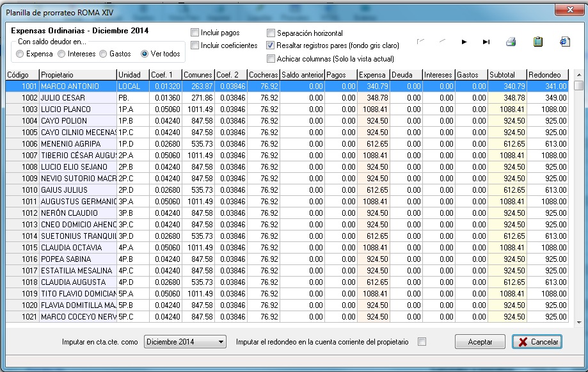This screenshot has width=588, height=372.
Task: Click the print icon
Action: click(511, 42)
